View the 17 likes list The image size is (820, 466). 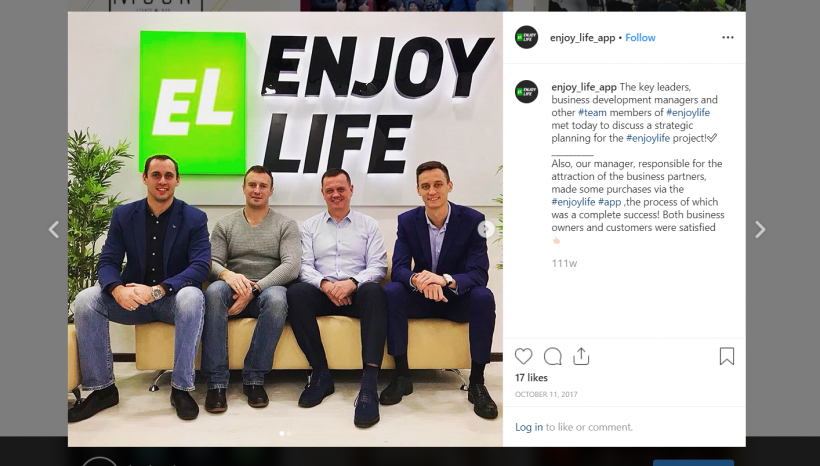coord(531,378)
